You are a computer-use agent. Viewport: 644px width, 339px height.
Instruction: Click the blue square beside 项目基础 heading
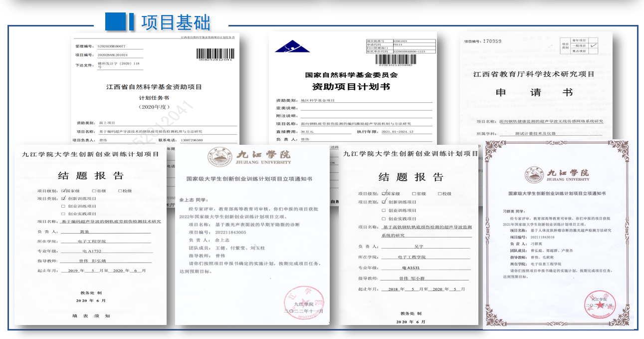point(115,22)
